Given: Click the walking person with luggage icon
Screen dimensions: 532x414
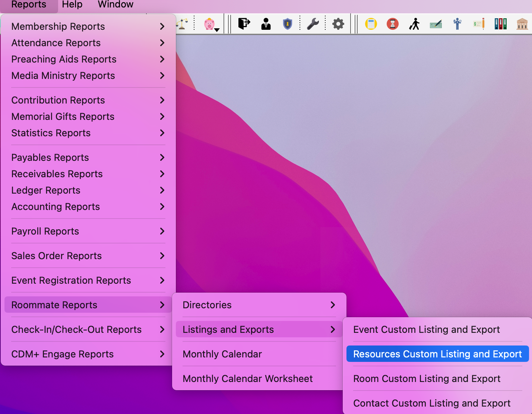Looking at the screenshot, I should pos(414,24).
